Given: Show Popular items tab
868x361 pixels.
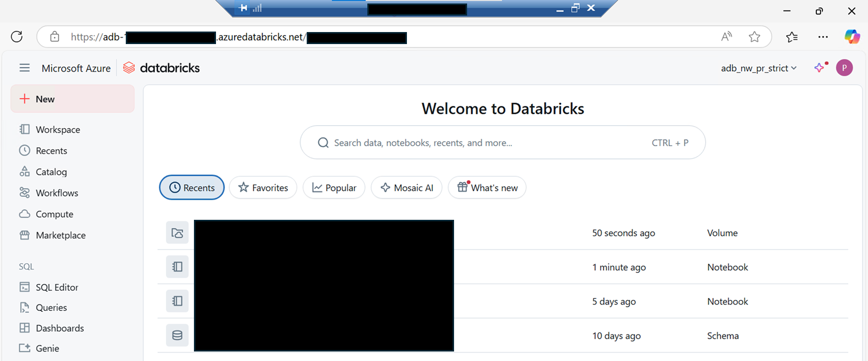Looking at the screenshot, I should (334, 187).
